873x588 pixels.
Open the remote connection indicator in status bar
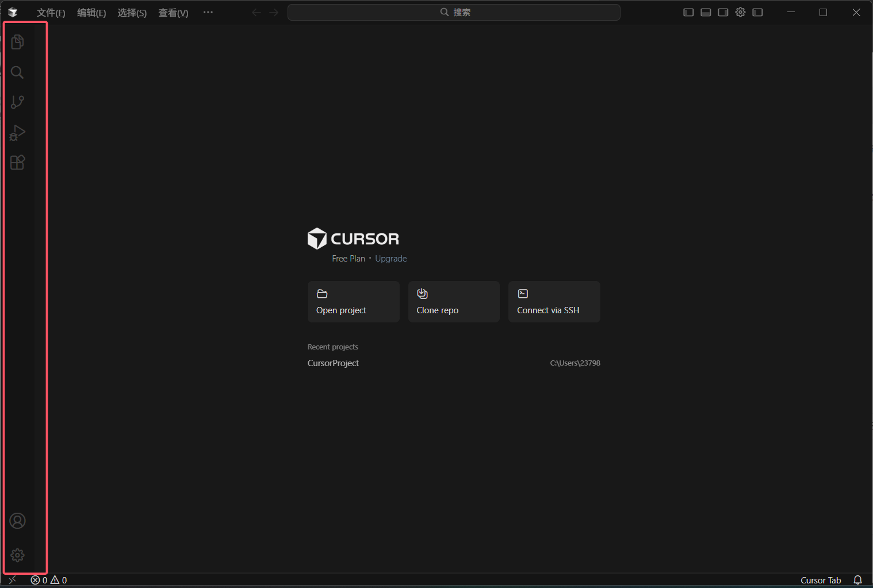[x=12, y=580]
